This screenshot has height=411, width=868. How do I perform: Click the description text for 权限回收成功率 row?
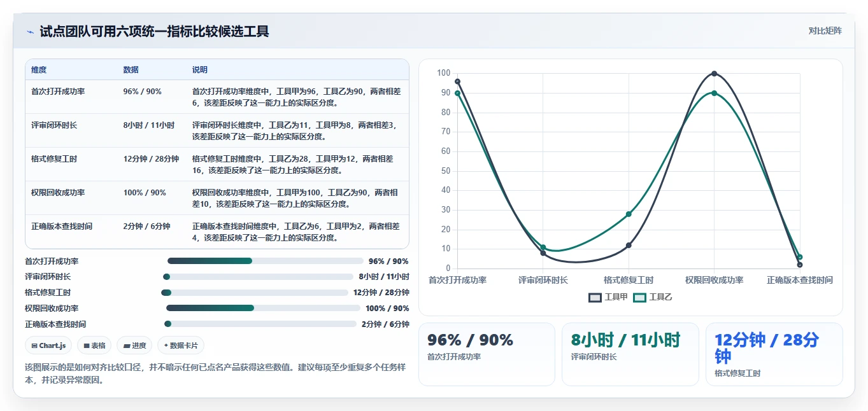click(295, 199)
